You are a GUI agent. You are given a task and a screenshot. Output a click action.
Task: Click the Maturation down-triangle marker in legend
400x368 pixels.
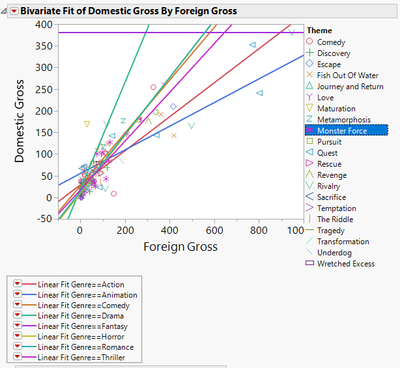click(310, 108)
